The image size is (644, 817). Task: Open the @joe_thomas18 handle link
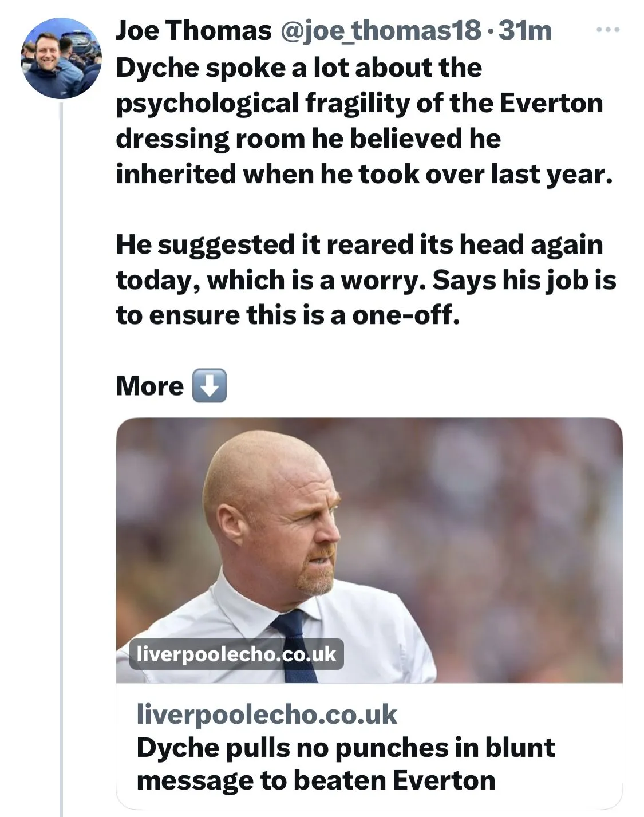380,30
